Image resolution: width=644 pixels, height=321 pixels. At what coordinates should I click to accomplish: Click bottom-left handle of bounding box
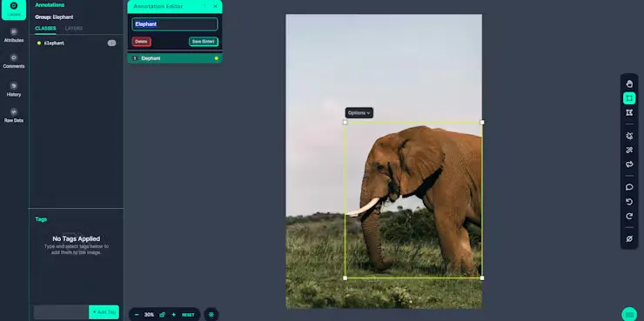pos(345,278)
